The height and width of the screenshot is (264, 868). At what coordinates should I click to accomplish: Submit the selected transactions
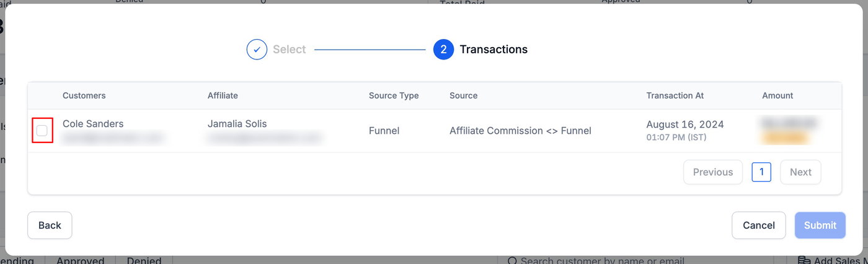point(820,226)
